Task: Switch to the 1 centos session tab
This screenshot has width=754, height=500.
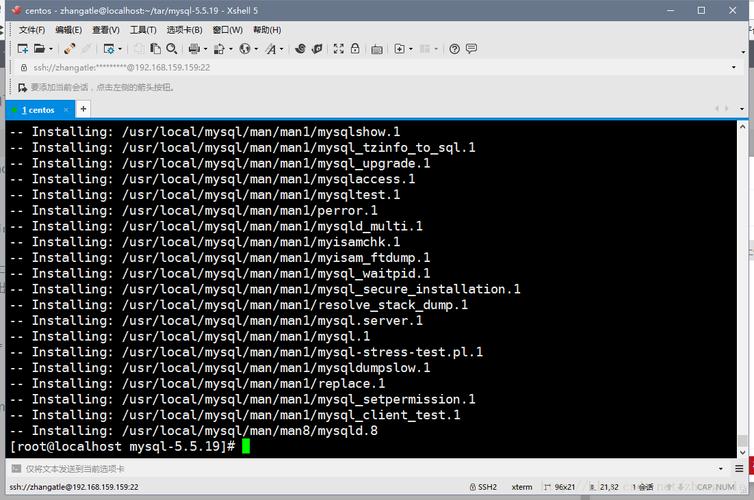Action: (38, 110)
